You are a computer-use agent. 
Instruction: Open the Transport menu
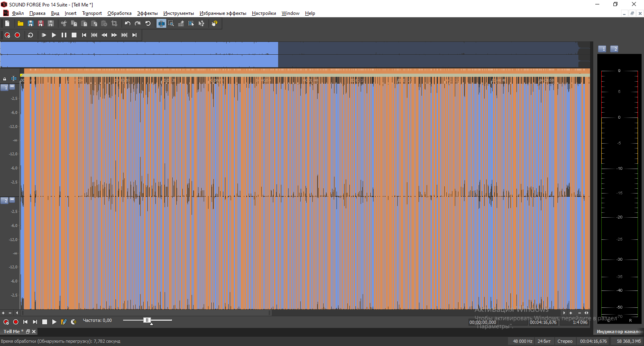[92, 13]
